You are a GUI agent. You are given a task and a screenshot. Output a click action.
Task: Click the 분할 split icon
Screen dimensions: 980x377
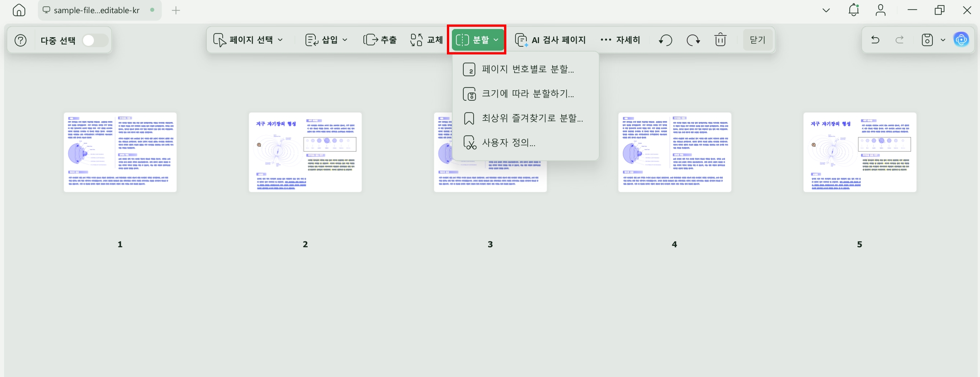pyautogui.click(x=462, y=40)
